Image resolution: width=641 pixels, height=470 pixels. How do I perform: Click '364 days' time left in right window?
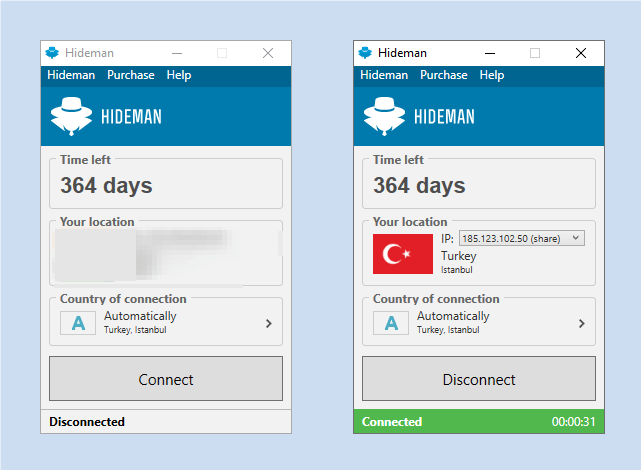[x=419, y=186]
